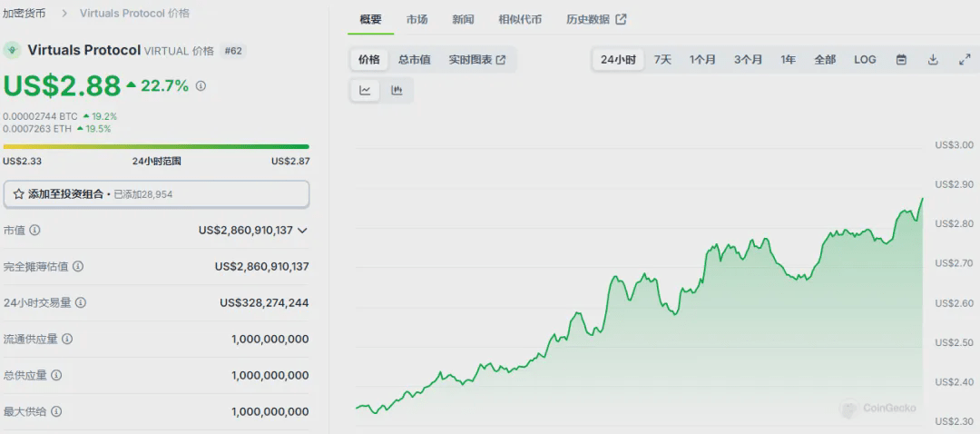Open the 新闻 tab
The image size is (980, 434).
(x=463, y=19)
